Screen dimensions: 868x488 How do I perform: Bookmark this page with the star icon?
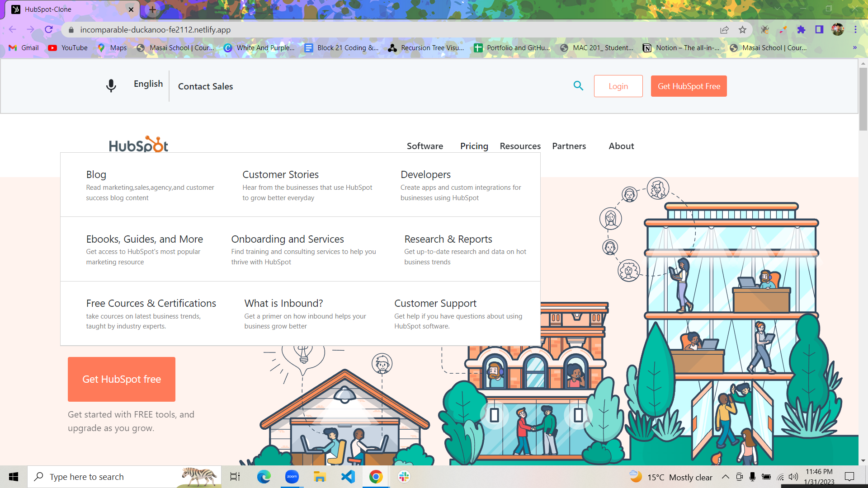(x=742, y=30)
